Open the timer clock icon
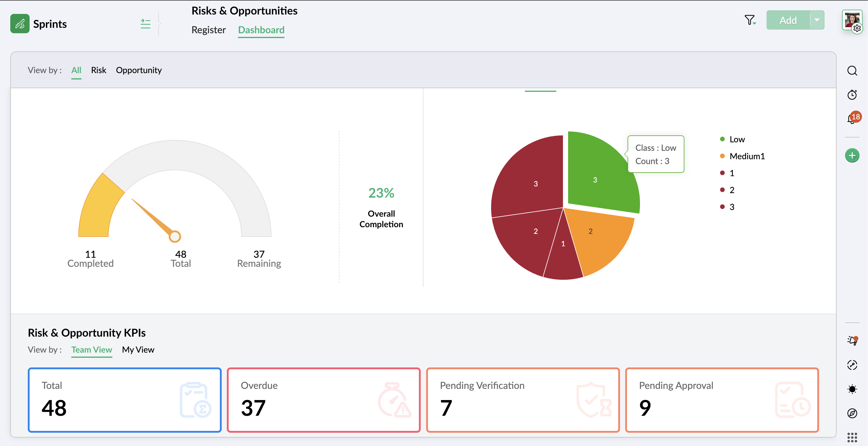Viewport: 868px width, 446px height. coord(852,95)
